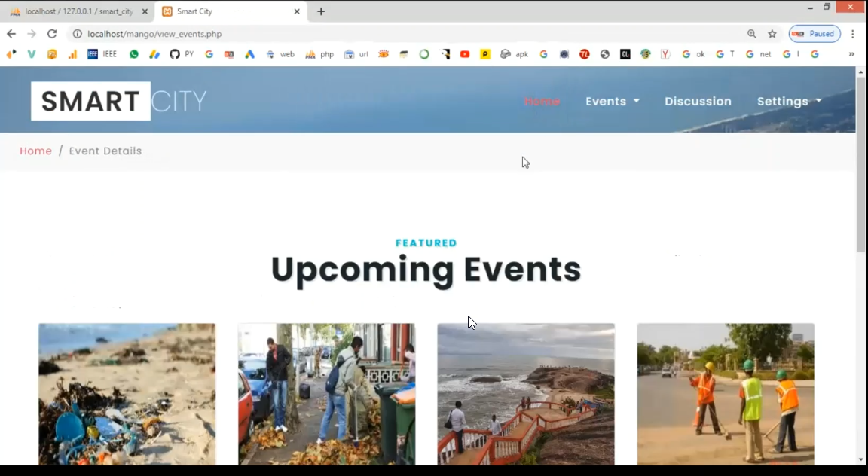Expand the Events dropdown menu
868x476 pixels.
coord(612,101)
